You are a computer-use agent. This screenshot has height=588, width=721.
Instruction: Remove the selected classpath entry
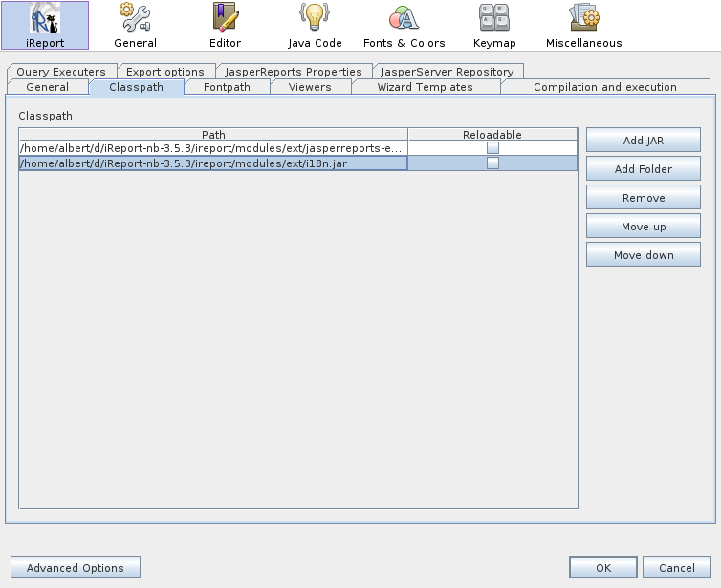click(x=644, y=198)
